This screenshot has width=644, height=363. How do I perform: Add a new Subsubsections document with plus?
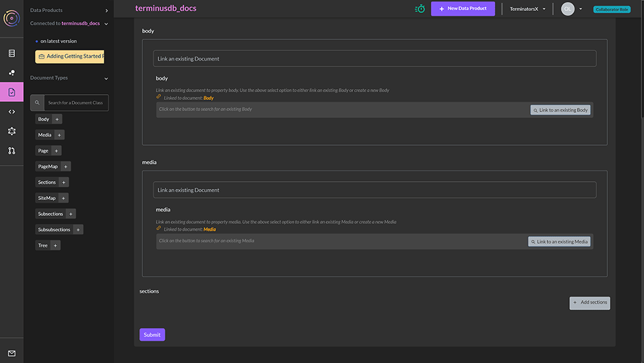coord(78,230)
